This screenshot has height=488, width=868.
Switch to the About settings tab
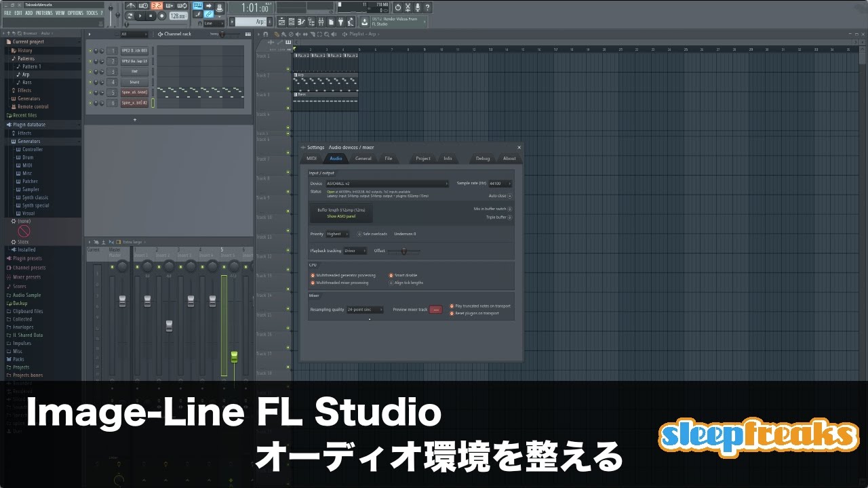click(509, 159)
